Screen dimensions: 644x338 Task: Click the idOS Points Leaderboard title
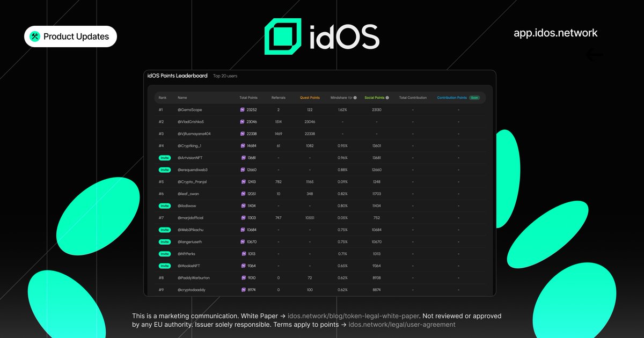pos(178,76)
